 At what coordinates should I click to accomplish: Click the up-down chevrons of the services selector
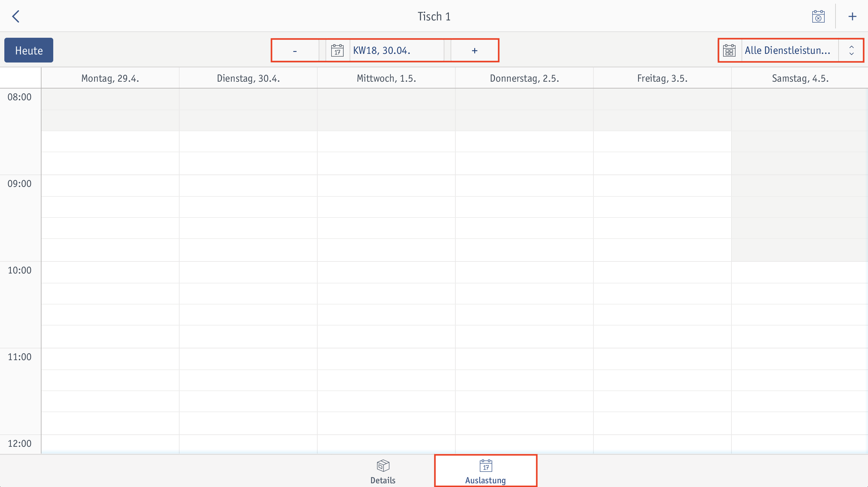point(851,50)
